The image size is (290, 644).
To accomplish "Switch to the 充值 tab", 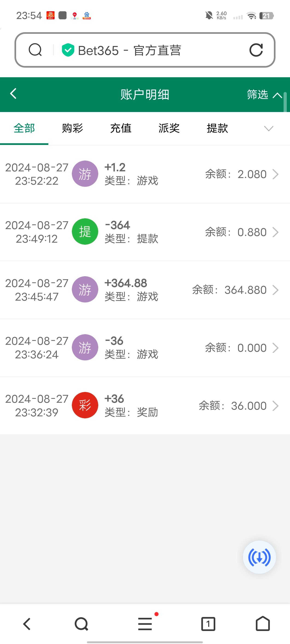I will [x=121, y=128].
